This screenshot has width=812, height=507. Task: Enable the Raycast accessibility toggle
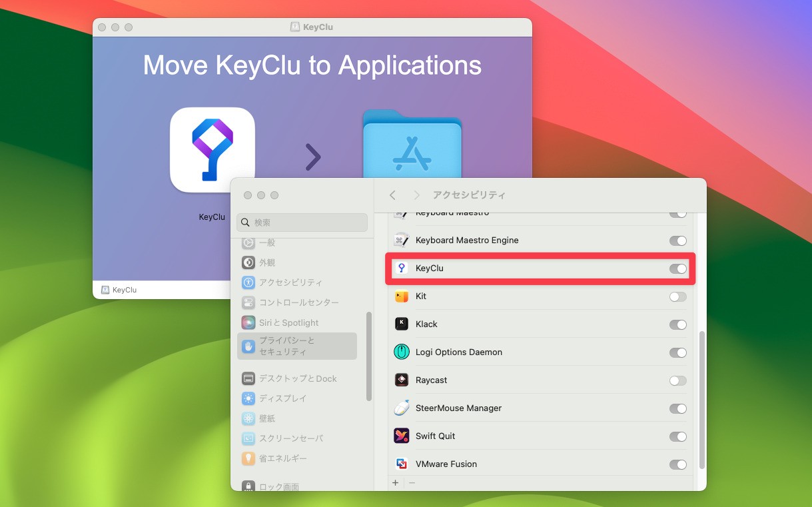tap(678, 380)
